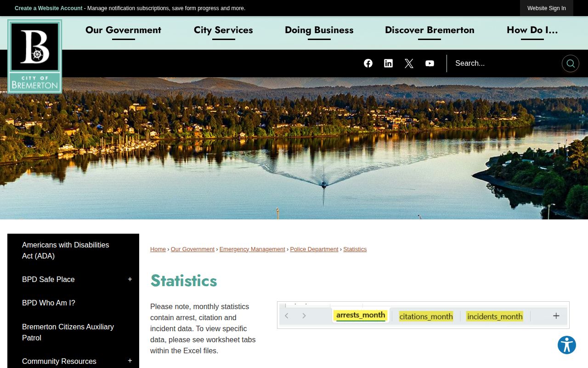Open the YouTube social icon

click(430, 63)
